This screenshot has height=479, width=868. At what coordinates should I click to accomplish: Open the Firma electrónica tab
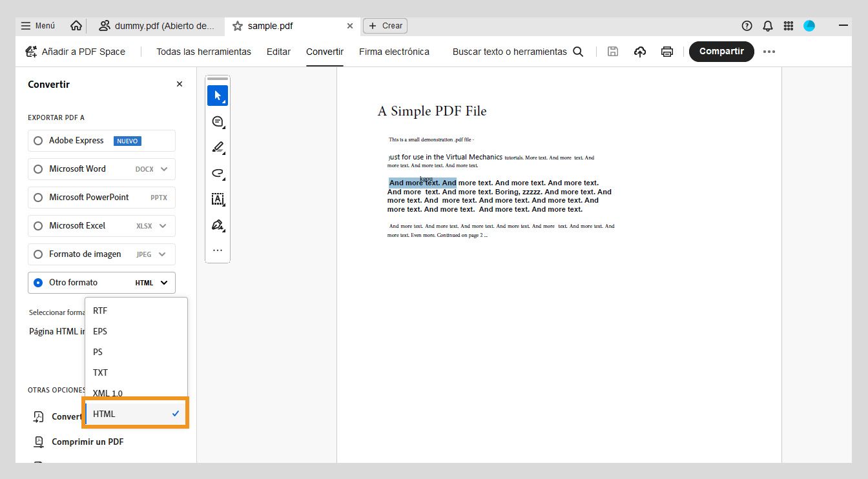tap(394, 52)
